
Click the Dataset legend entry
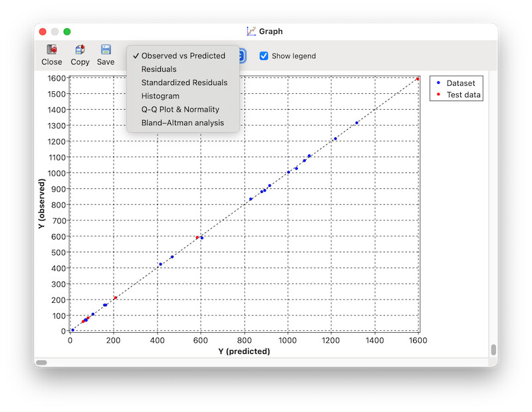click(456, 83)
